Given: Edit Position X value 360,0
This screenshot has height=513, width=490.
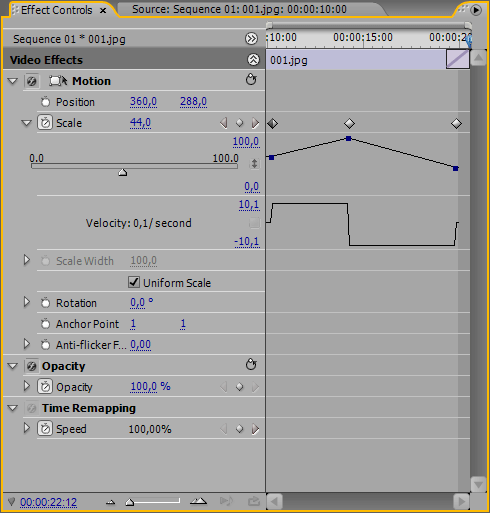Looking at the screenshot, I should (x=143, y=101).
